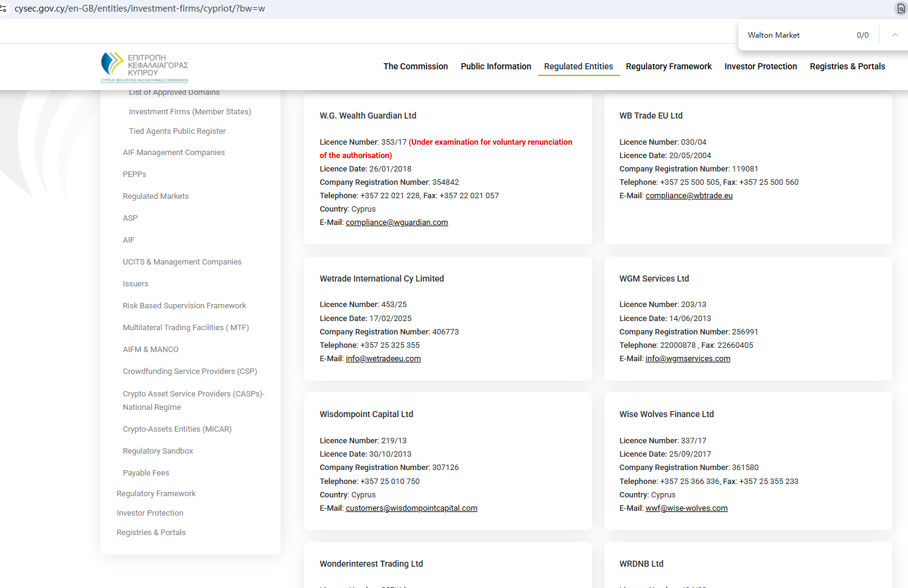Select the Regulated Entities navigation tab
The height and width of the screenshot is (588, 908).
pos(578,66)
